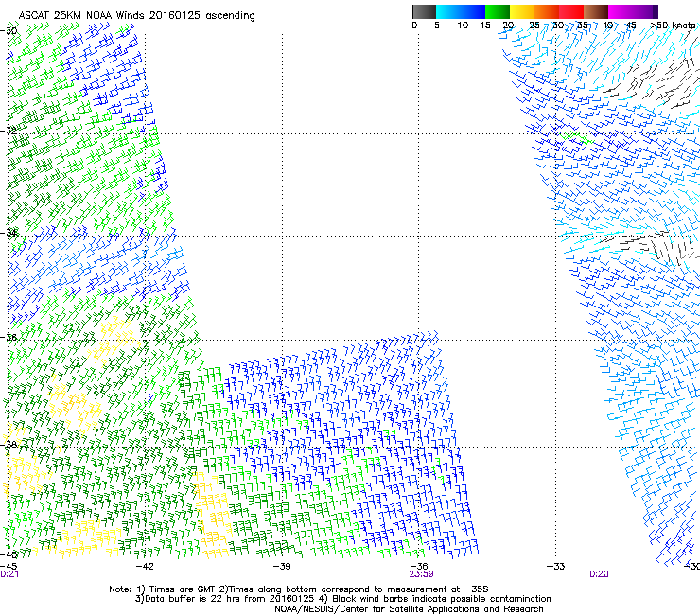This screenshot has height=615, width=700.
Task: Click the gray 0-5 knots color swatch
Action: 424,11
